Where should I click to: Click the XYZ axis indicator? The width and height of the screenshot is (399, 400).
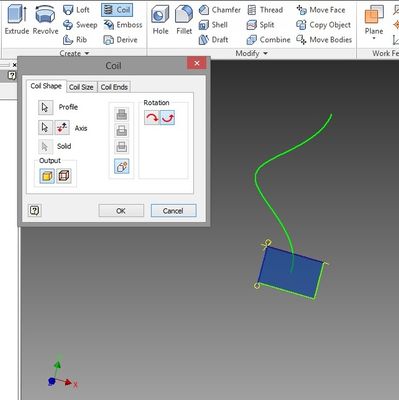pos(62,372)
